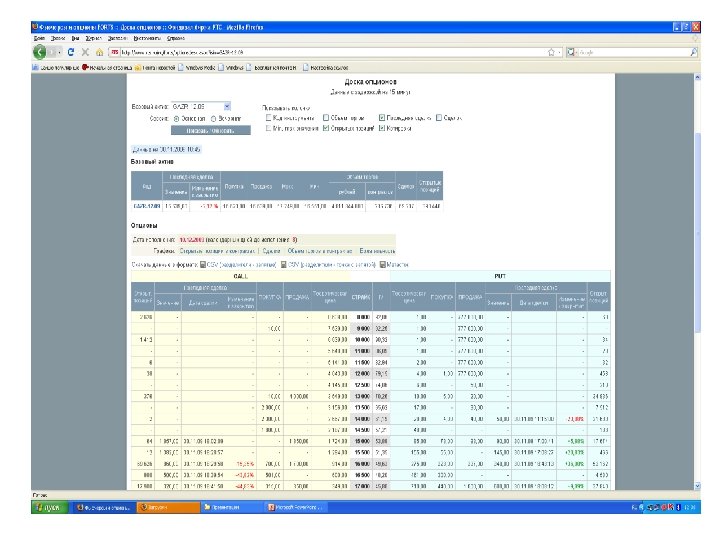Bookmark this page with the star icon
The width and height of the screenshot is (720, 540).
[x=551, y=52]
